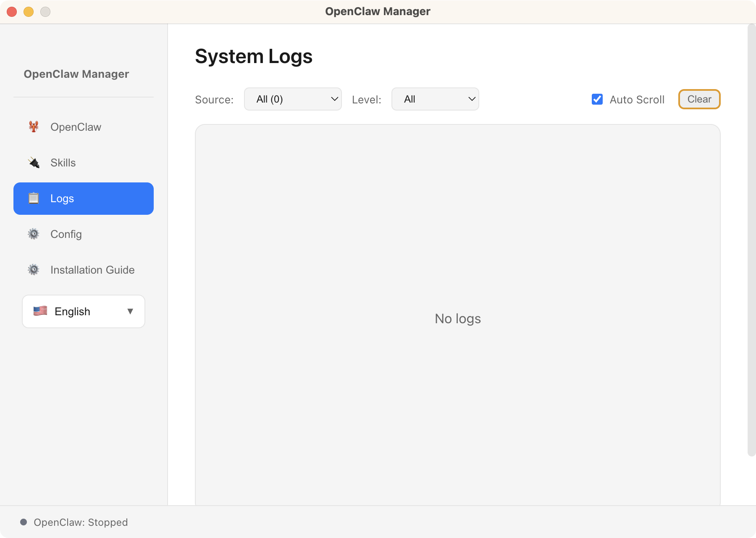Click the gear icon beside Config
Viewport: 756px width, 538px height.
click(x=34, y=234)
